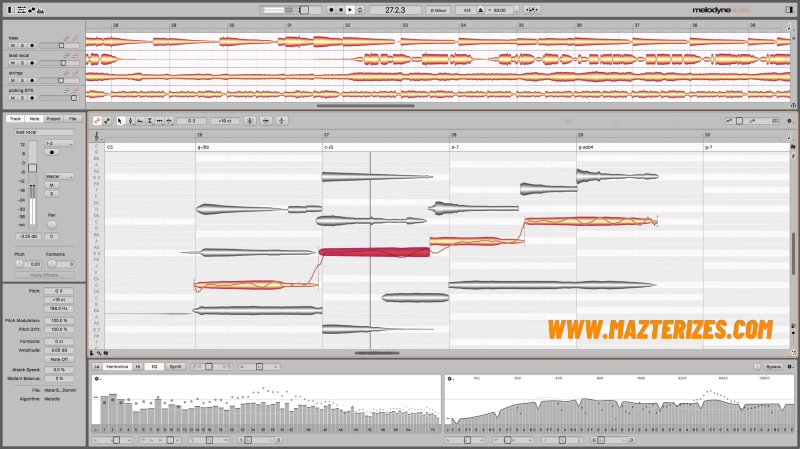Set picking GTR as reference (gray blob icon)

(x=66, y=90)
